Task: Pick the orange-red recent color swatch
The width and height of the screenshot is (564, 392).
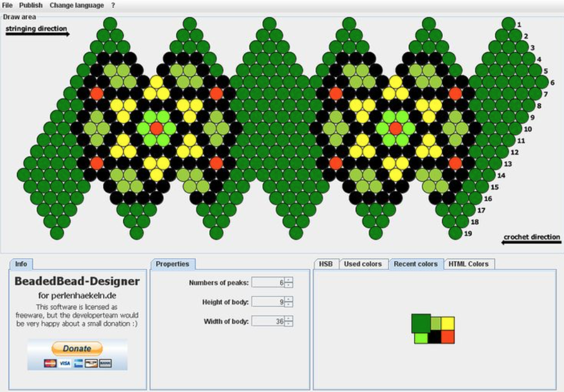Action: 448,337
